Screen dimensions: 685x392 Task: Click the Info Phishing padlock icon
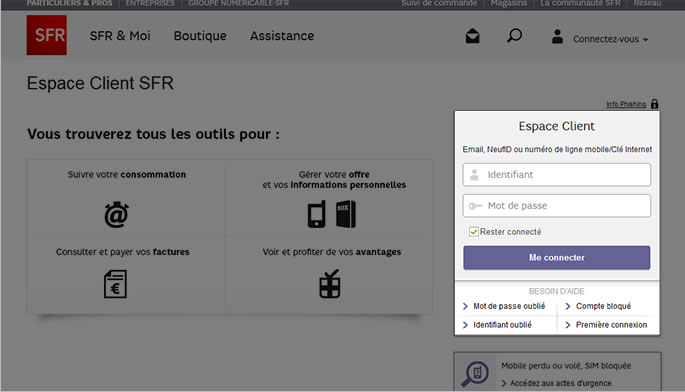[654, 104]
